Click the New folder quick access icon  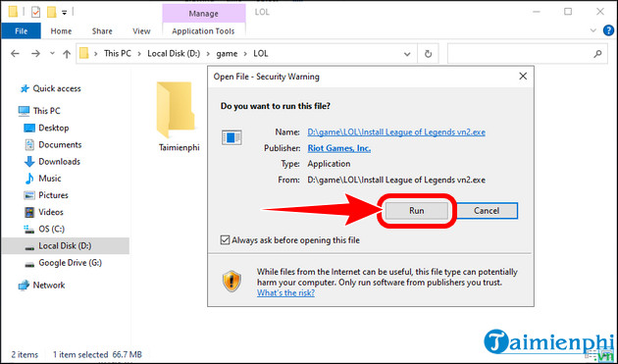point(51,12)
